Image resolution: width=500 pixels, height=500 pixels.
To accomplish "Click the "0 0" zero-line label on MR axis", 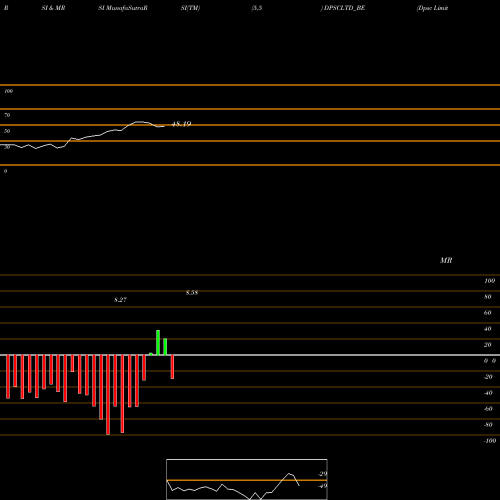I will pos(490,361).
